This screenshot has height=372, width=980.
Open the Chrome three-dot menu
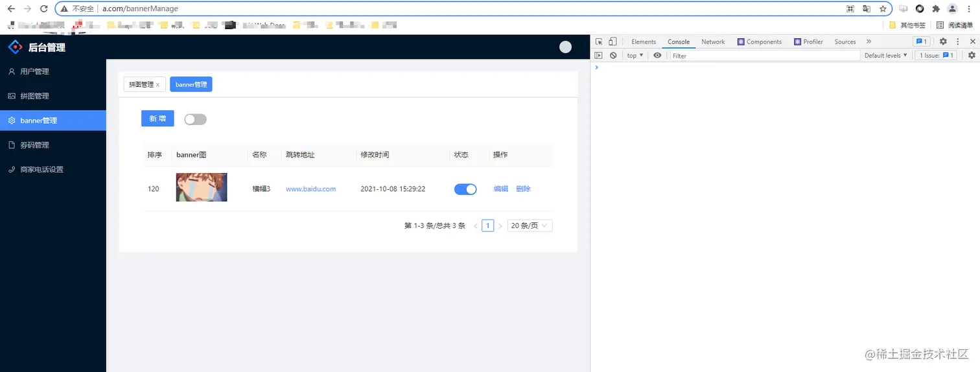point(969,9)
